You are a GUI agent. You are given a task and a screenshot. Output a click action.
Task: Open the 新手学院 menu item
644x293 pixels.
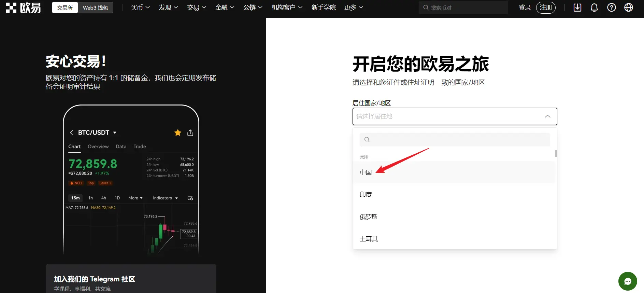click(324, 8)
